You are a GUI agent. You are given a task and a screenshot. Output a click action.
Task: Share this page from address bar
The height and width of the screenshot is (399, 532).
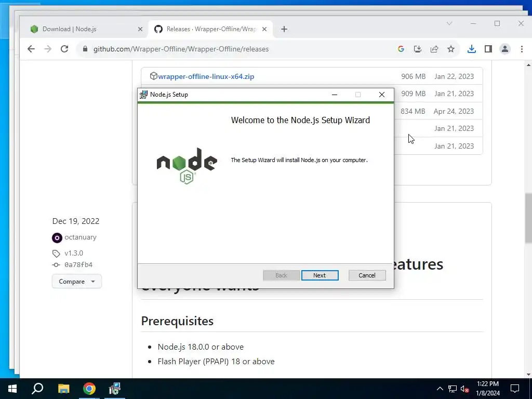[434, 49]
